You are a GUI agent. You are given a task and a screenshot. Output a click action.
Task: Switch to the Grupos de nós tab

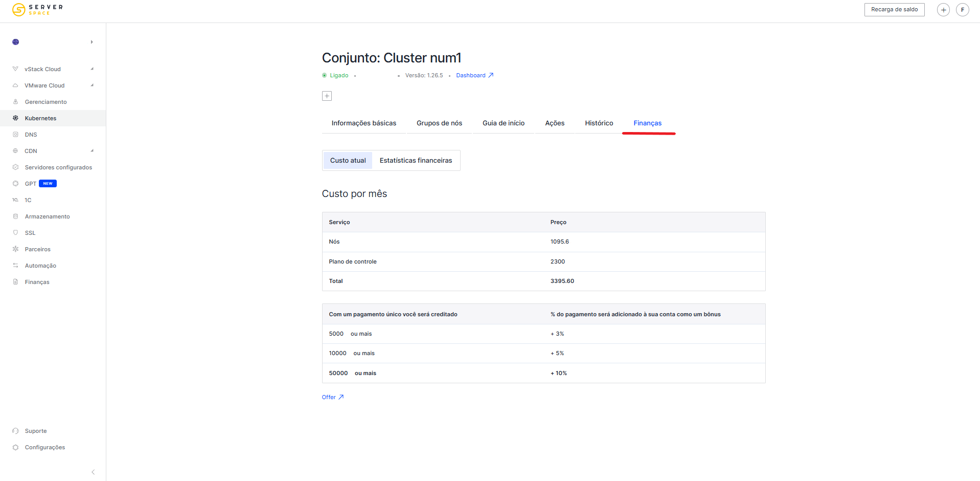coord(439,123)
